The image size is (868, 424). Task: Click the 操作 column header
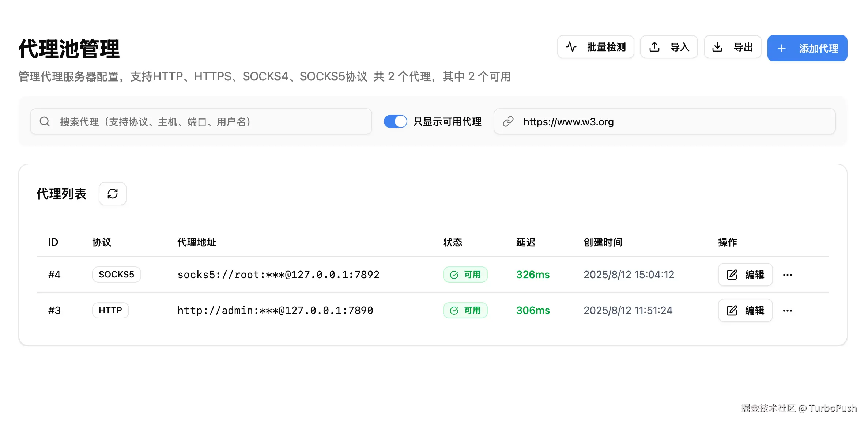(x=728, y=242)
